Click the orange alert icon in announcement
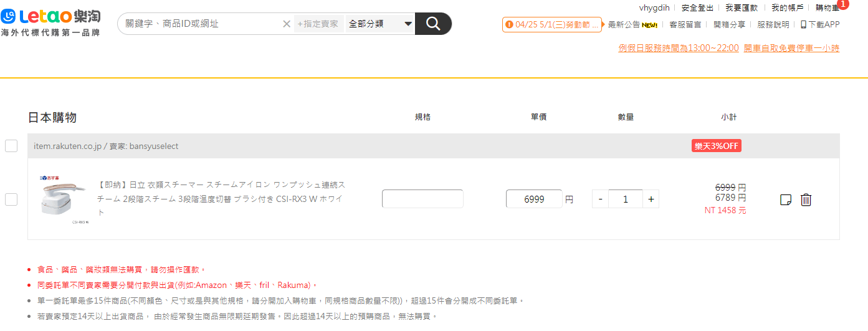This screenshot has height=331, width=868. (x=509, y=24)
